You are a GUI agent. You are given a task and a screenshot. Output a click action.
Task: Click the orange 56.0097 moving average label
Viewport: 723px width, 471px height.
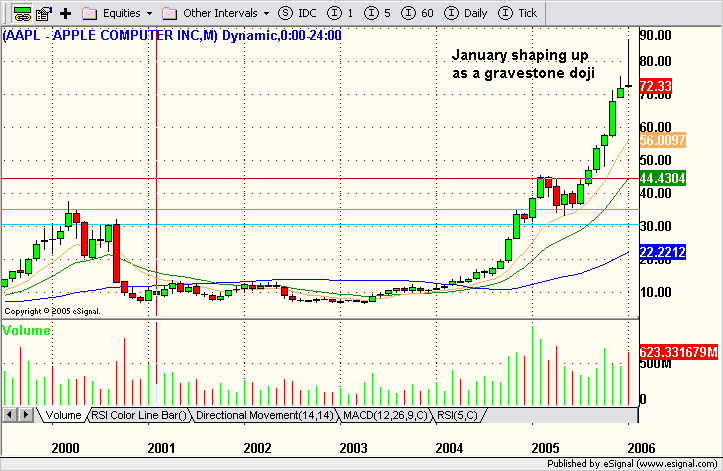tap(663, 140)
